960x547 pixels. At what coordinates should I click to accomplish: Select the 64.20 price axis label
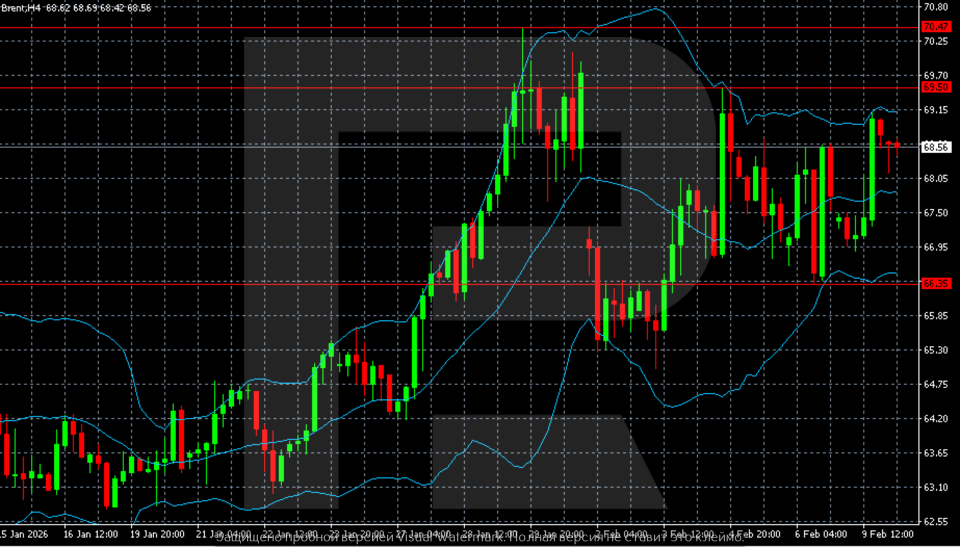936,419
